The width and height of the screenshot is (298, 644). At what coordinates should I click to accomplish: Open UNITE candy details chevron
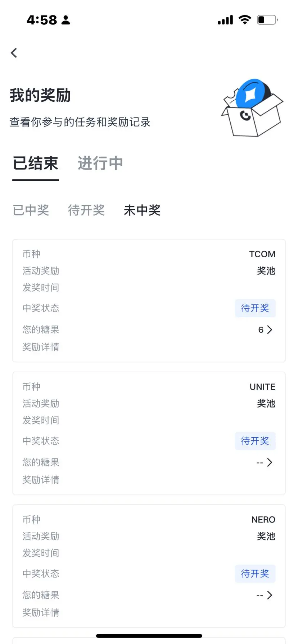tap(270, 463)
